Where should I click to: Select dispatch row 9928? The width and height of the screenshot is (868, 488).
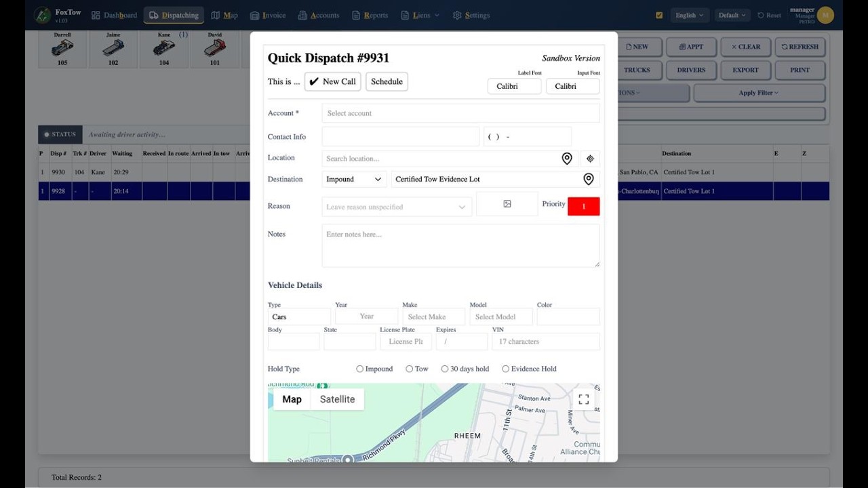point(144,191)
